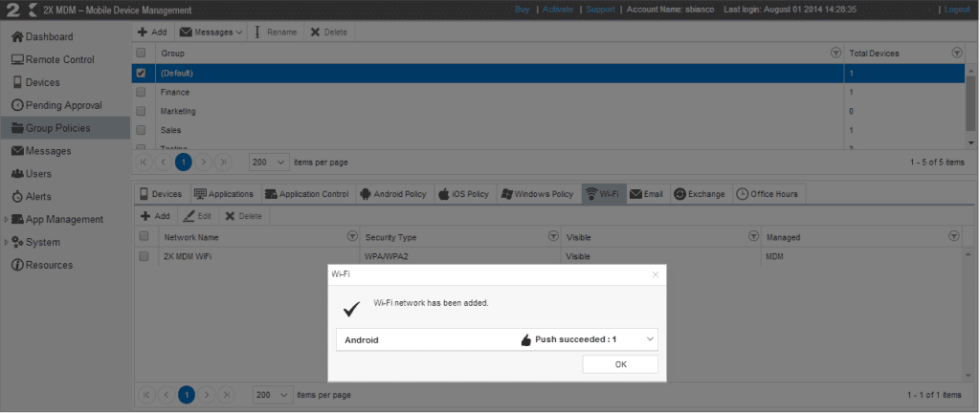
Task: Open Pending Approval section
Action: coord(56,105)
